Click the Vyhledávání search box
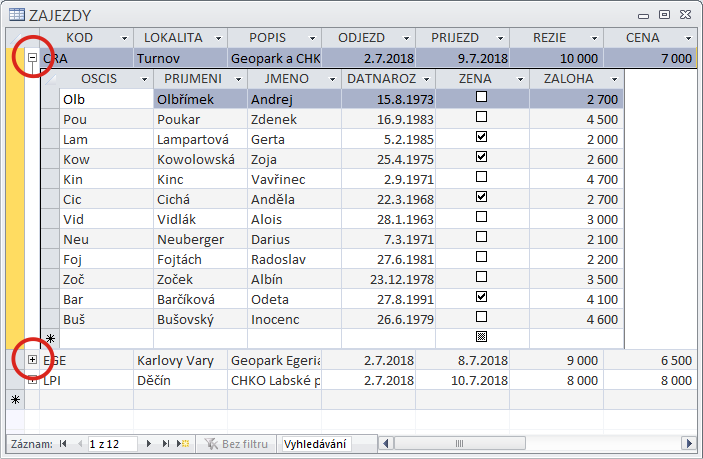 (316, 442)
